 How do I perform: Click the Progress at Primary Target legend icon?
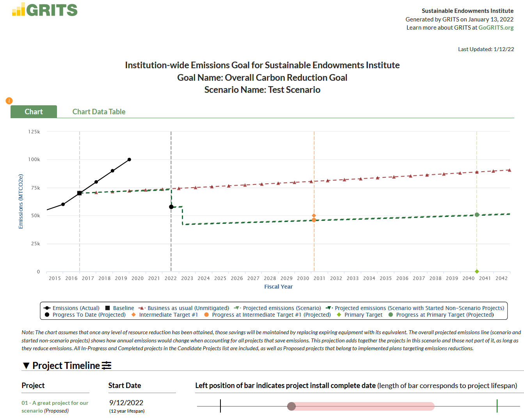pyautogui.click(x=391, y=315)
